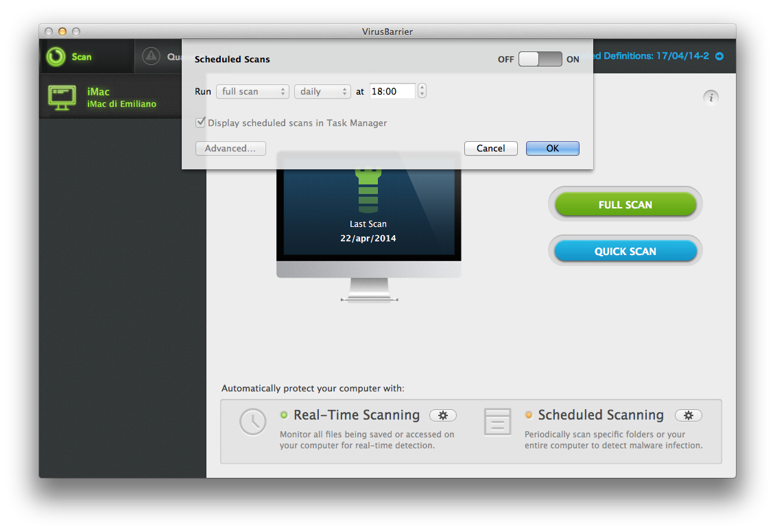Image resolution: width=775 pixels, height=532 pixels.
Task: Start a QUICK SCAN
Action: point(625,252)
